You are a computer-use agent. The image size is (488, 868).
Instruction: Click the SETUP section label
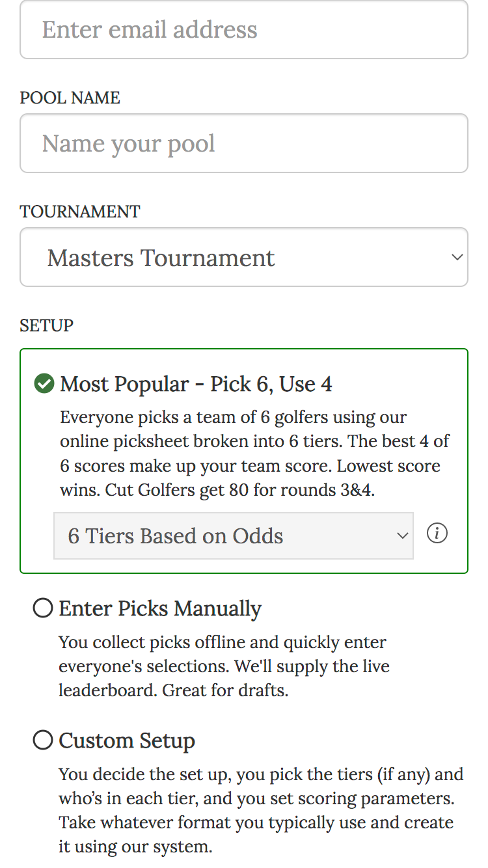tap(46, 325)
